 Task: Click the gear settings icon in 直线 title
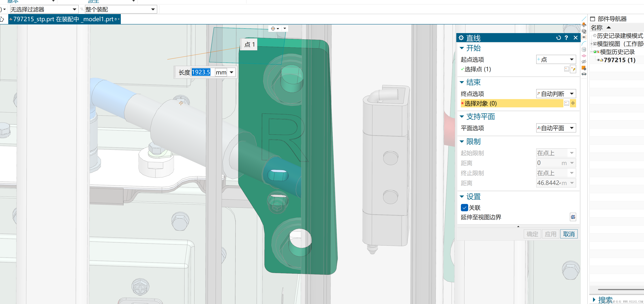[461, 38]
